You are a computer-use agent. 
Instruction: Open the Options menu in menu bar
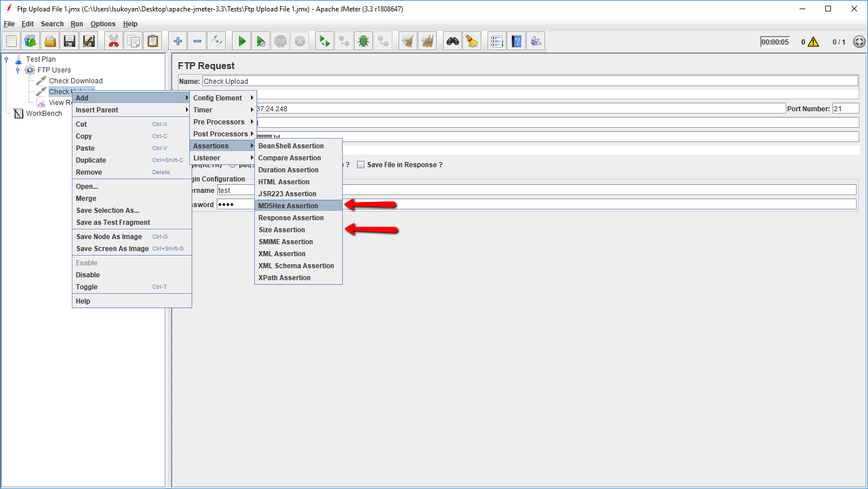(x=103, y=24)
